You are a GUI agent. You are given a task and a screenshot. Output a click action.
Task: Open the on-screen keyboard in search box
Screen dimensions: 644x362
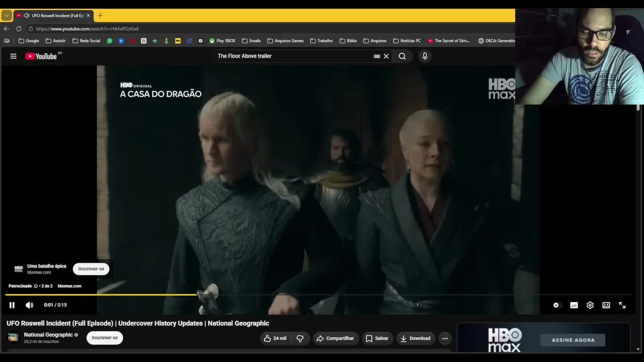pyautogui.click(x=377, y=56)
